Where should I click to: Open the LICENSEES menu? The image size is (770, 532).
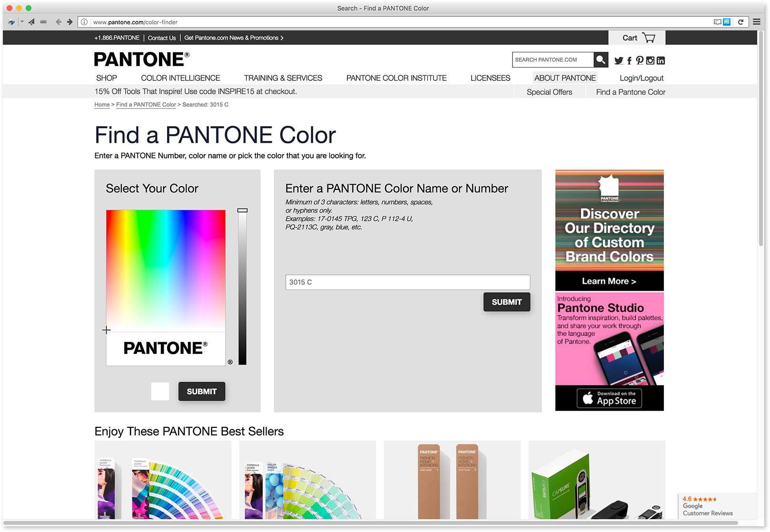pos(490,78)
